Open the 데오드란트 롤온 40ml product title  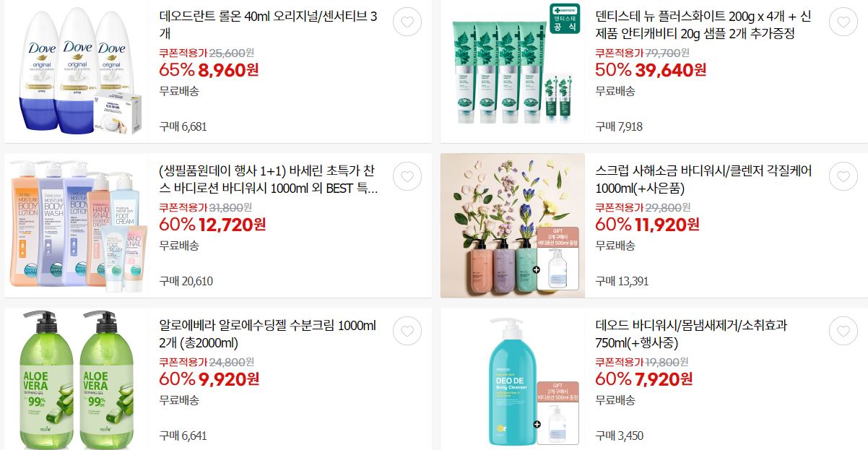pyautogui.click(x=268, y=25)
